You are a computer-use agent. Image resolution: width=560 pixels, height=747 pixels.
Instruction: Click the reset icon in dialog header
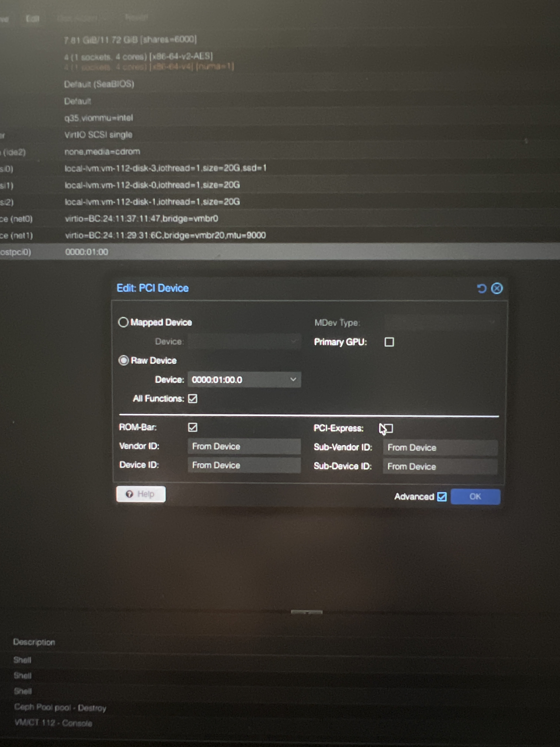pos(482,288)
